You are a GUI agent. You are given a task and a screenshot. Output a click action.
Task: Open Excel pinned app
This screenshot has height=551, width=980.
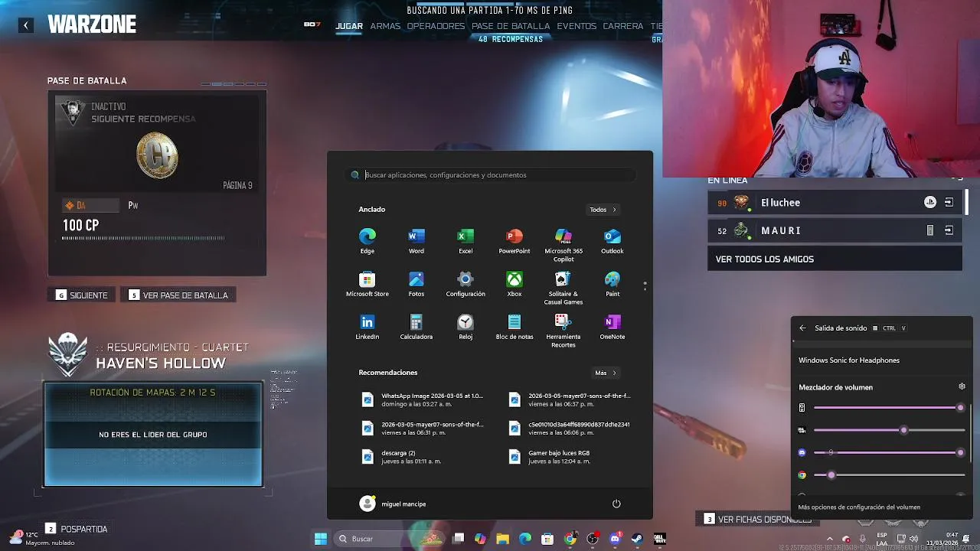pyautogui.click(x=465, y=241)
